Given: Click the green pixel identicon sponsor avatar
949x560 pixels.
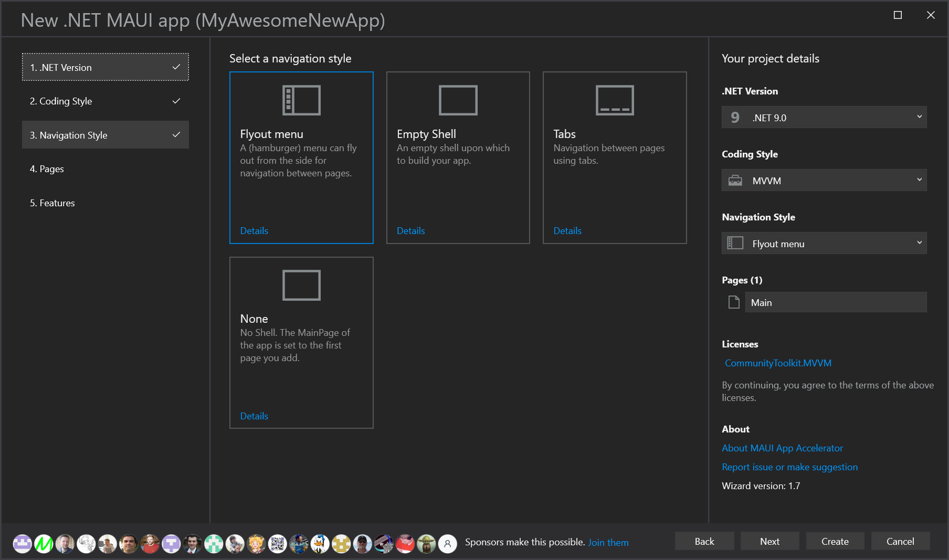Looking at the screenshot, I should tap(214, 544).
